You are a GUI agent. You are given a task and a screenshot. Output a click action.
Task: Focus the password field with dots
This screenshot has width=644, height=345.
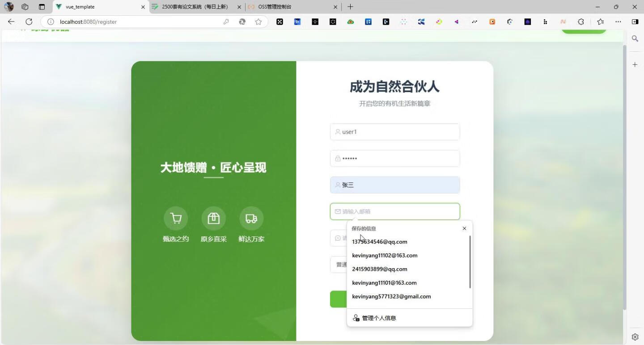pos(395,158)
